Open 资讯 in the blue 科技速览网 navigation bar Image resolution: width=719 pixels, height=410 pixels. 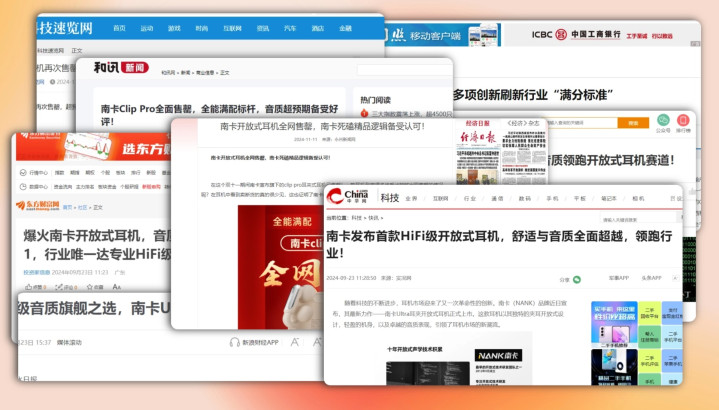click(x=263, y=28)
